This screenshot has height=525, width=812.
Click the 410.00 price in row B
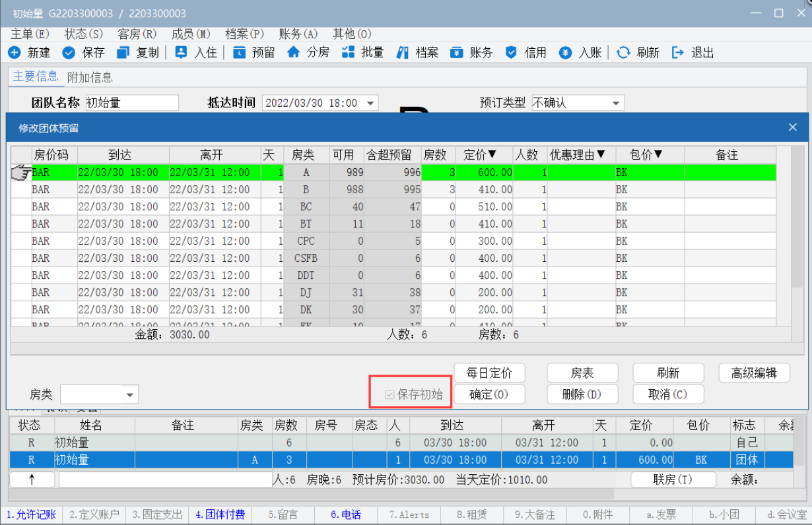point(495,189)
